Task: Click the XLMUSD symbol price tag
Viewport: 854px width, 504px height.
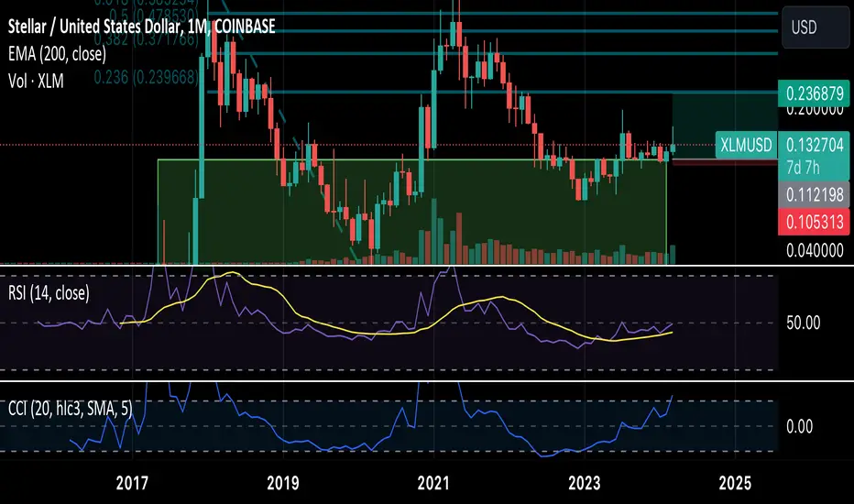Action: coord(746,145)
